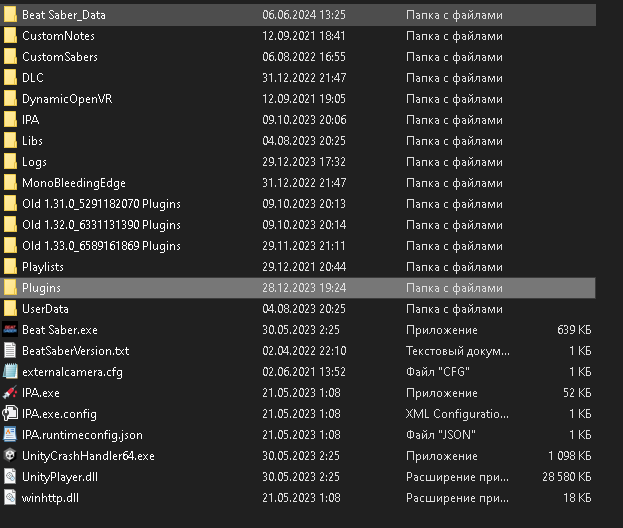Click the 28 580 КБ size of UnityPlayer.dll
The width and height of the screenshot is (623, 528).
coord(567,477)
